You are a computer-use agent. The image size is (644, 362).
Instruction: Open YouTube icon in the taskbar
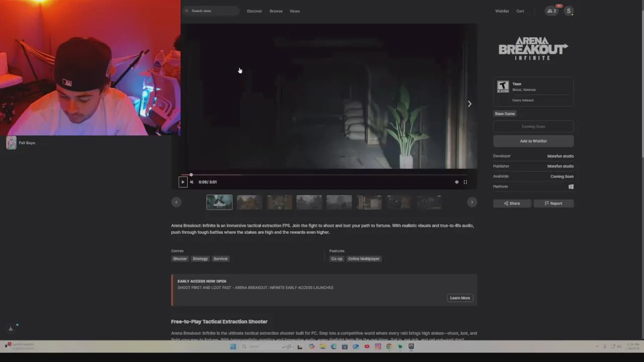coord(367,346)
